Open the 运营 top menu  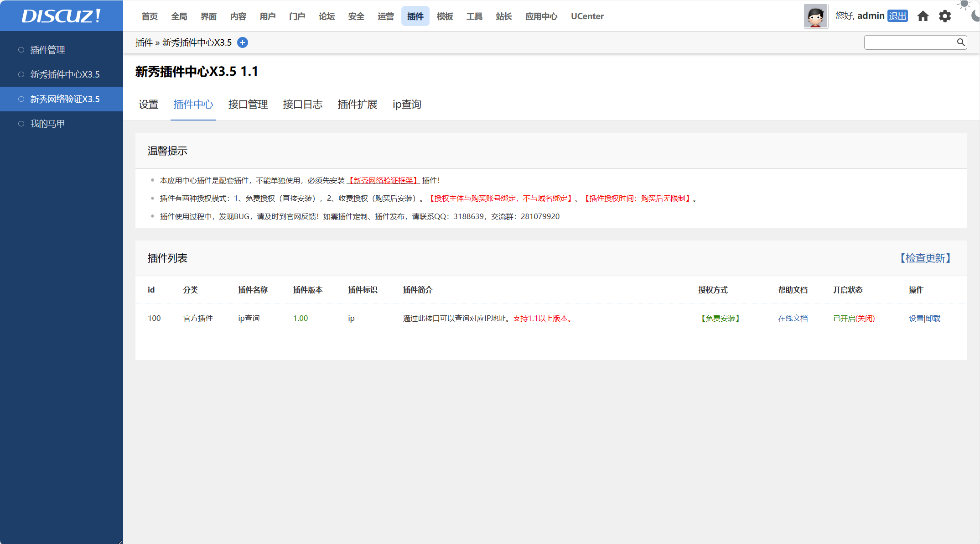point(386,16)
